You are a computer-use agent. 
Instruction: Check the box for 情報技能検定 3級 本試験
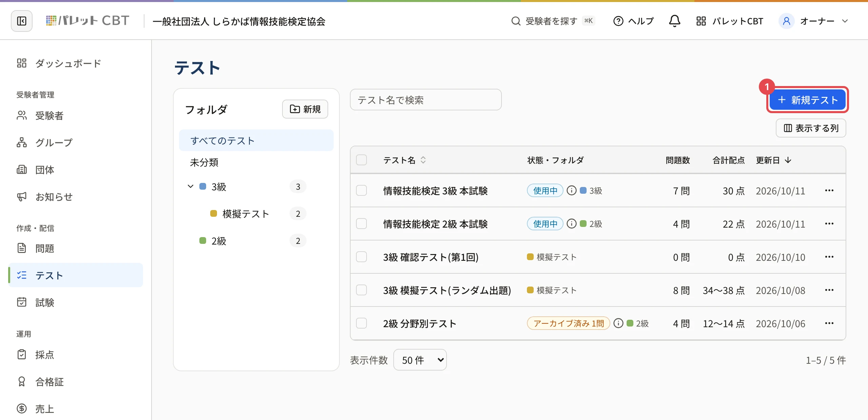pos(361,191)
